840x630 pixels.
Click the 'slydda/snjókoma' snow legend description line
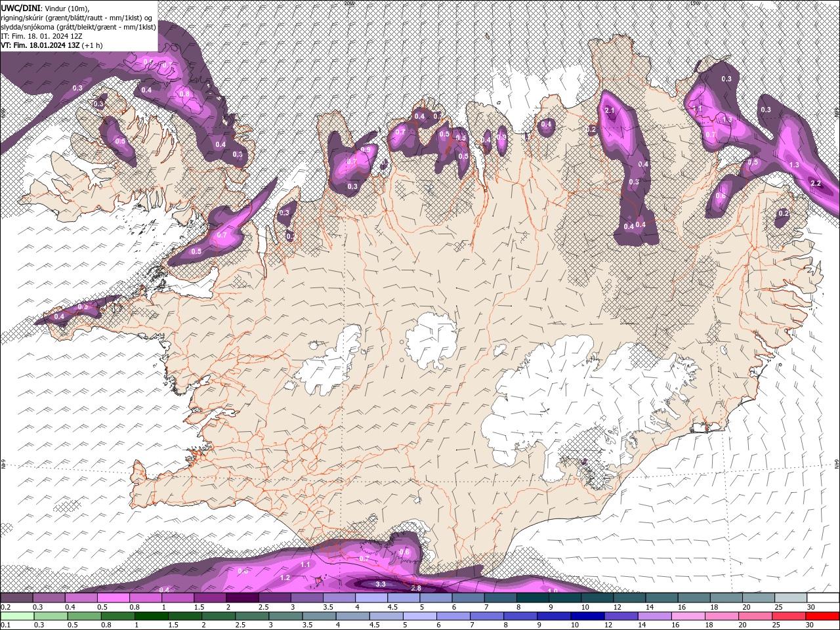pos(78,27)
